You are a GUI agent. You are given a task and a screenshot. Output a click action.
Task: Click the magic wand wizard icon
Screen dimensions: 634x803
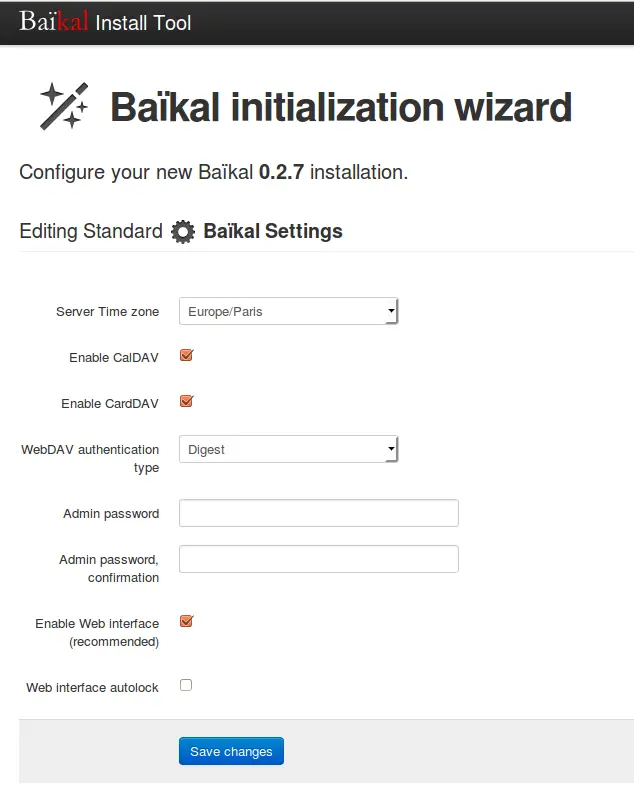tap(64, 106)
